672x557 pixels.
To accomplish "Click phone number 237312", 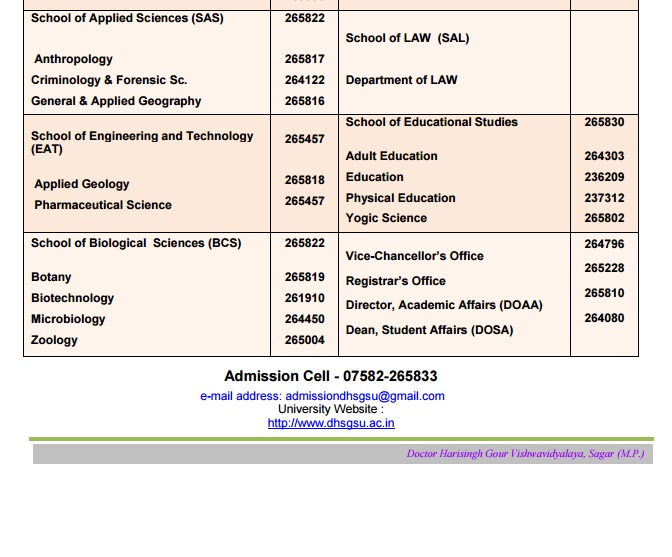I will click(x=604, y=198).
